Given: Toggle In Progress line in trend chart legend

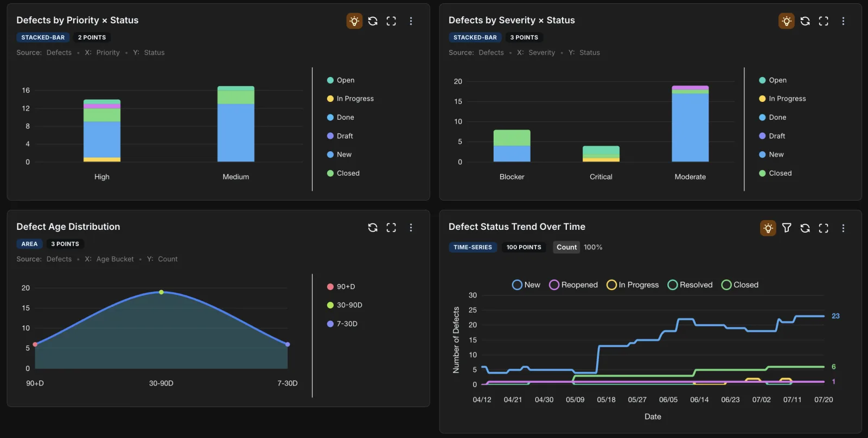Looking at the screenshot, I should click(x=633, y=285).
